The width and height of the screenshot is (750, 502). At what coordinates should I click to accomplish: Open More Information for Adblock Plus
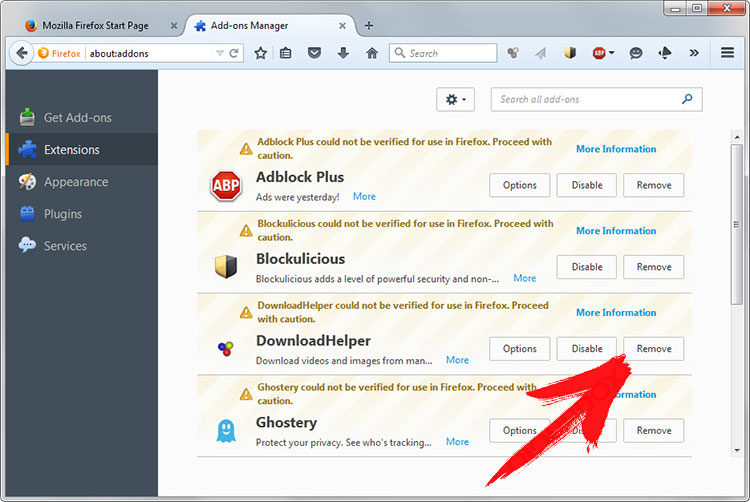(616, 149)
